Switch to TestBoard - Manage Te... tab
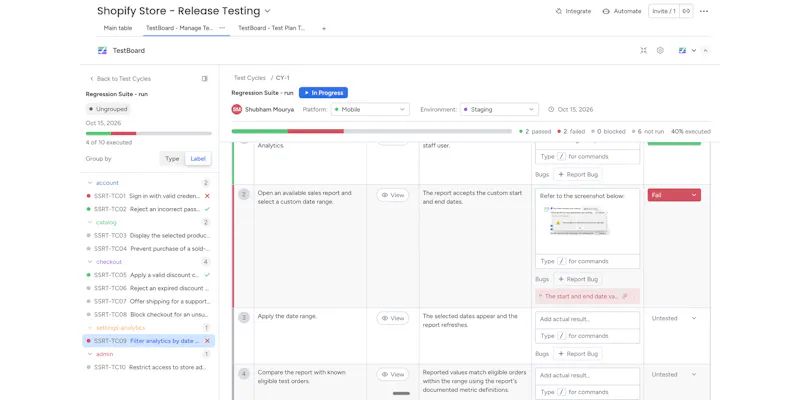Viewport: 800px width, 400px height. (180, 28)
